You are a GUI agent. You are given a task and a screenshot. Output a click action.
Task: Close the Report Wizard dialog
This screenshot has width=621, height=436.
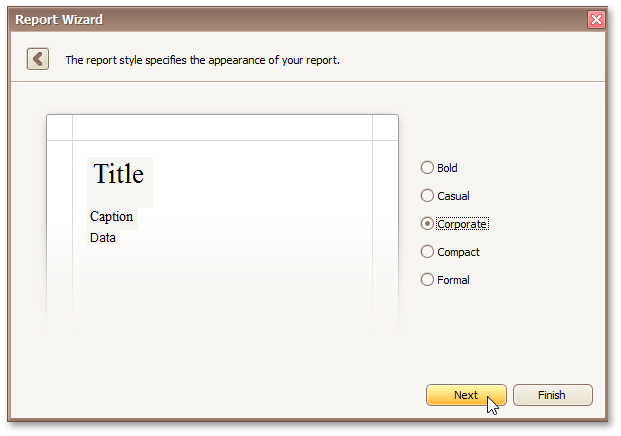point(596,19)
